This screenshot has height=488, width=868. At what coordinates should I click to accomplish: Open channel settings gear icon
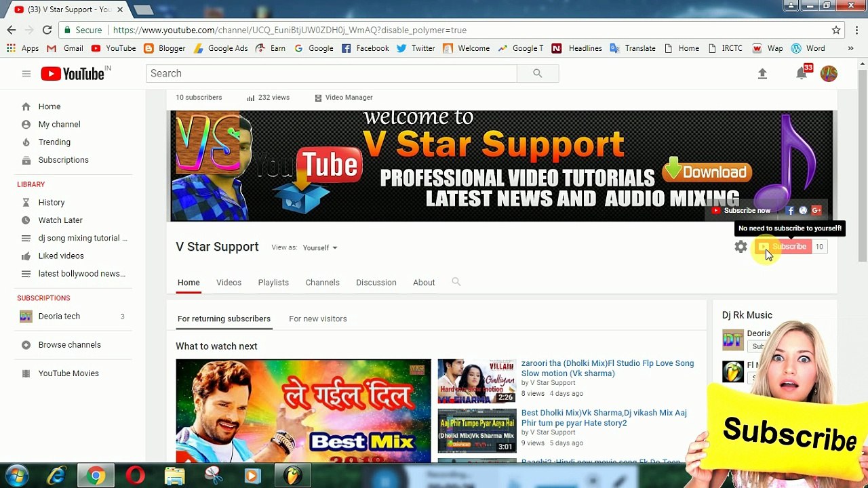point(741,247)
